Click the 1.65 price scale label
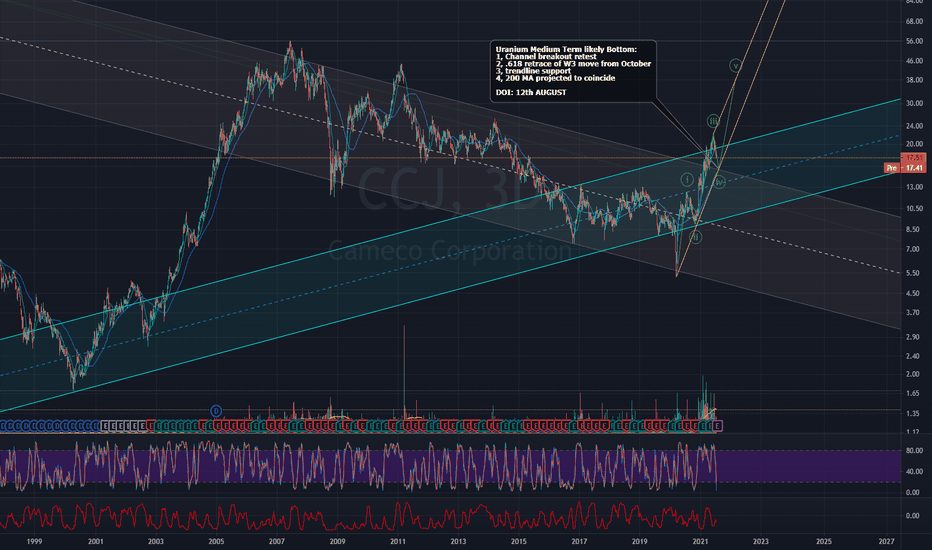Image resolution: width=932 pixels, height=550 pixels. coord(914,394)
